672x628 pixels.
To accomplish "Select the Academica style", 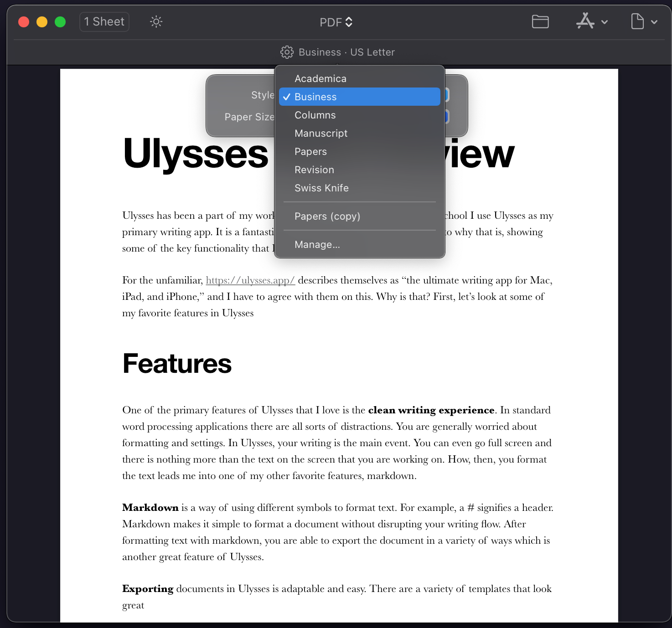I will (x=320, y=78).
